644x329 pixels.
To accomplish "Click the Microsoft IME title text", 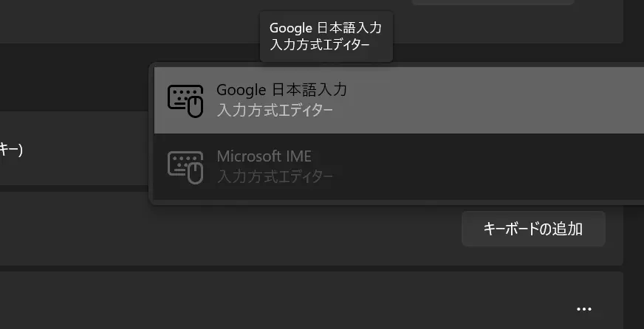I will (x=264, y=156).
